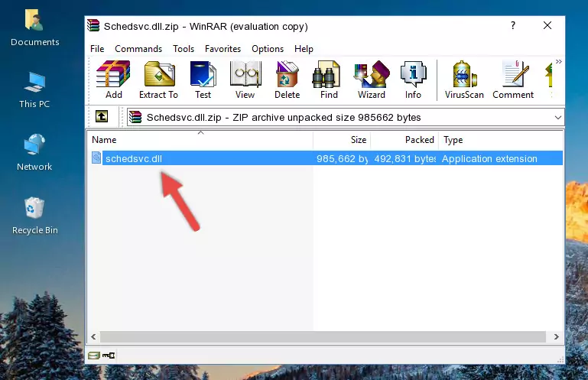The width and height of the screenshot is (588, 380).
Task: Run the Test archive tool
Action: point(203,80)
